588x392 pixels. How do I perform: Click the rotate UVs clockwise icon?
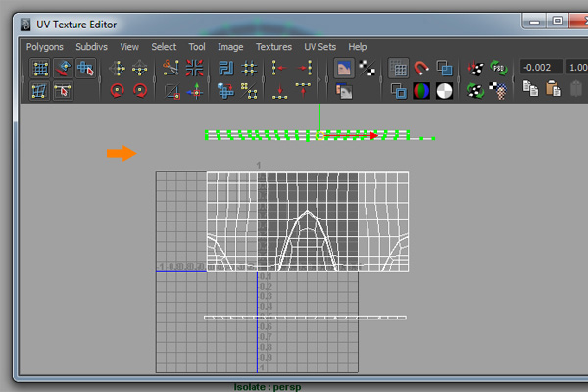coord(140,91)
